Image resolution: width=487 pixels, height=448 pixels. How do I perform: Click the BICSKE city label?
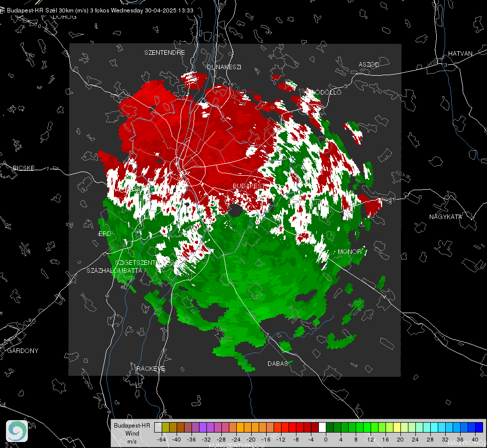point(24,168)
